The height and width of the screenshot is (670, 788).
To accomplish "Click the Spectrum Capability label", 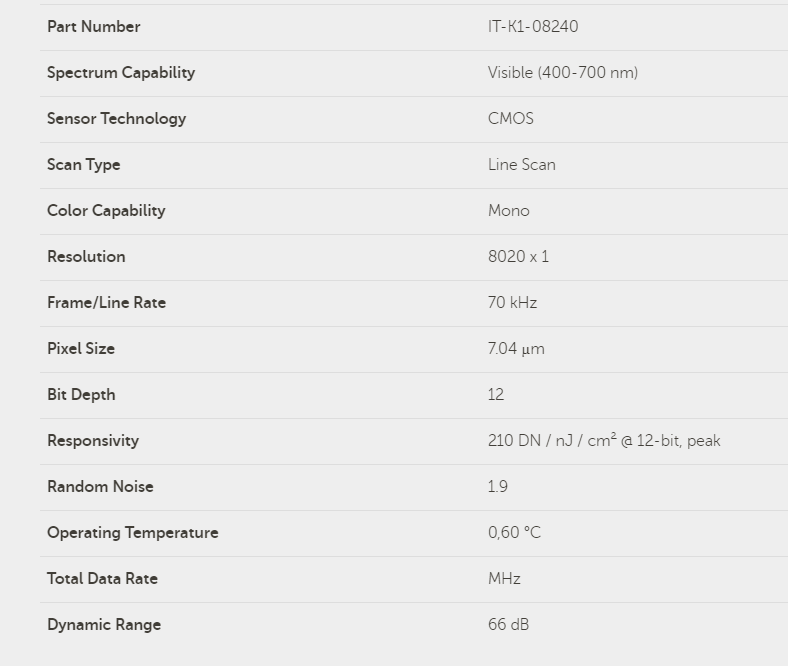I will point(121,73).
